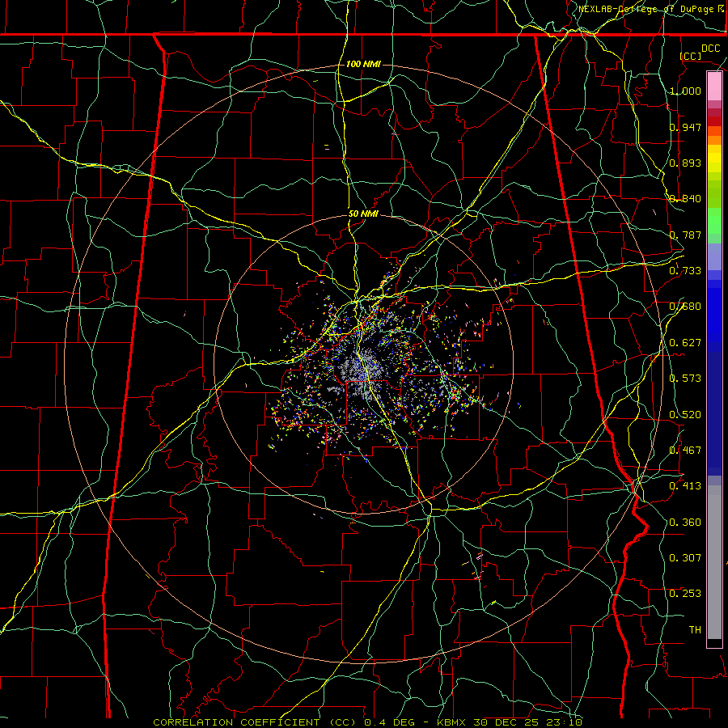The width and height of the screenshot is (728, 728).
Task: Click the 0.520 legend value
Action: [x=685, y=415]
